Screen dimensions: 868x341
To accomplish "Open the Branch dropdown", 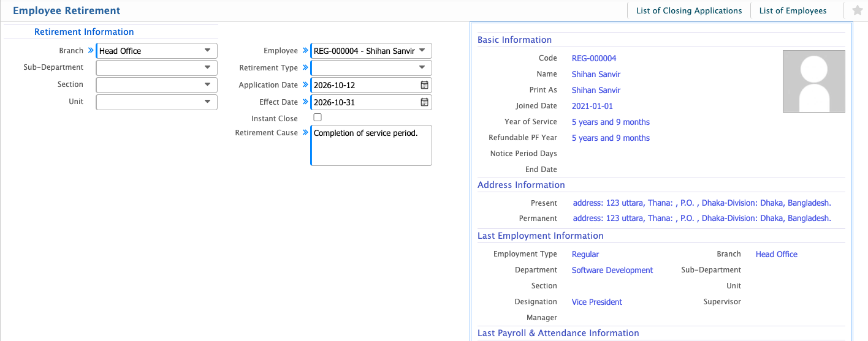I will pos(157,51).
